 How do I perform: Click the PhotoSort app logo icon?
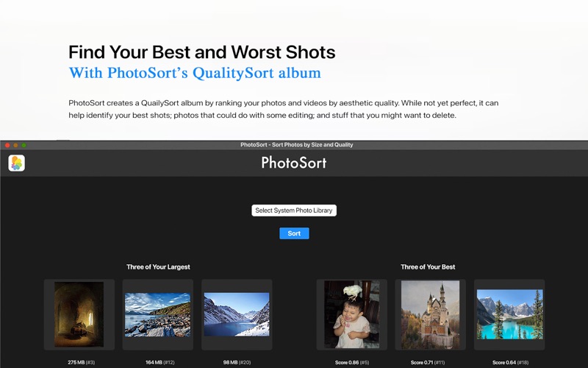point(16,163)
